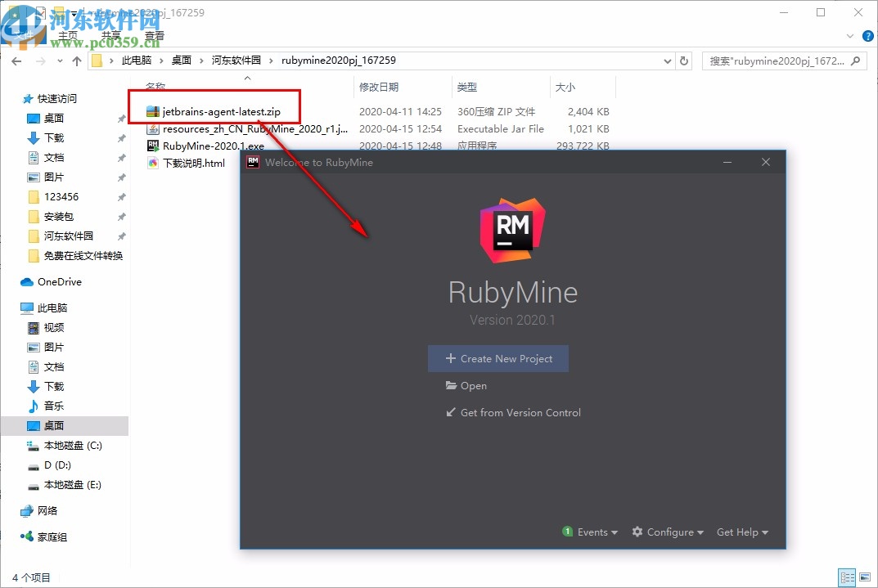Click the search box for rubymine2020pj_167259
878x588 pixels.
(777, 60)
